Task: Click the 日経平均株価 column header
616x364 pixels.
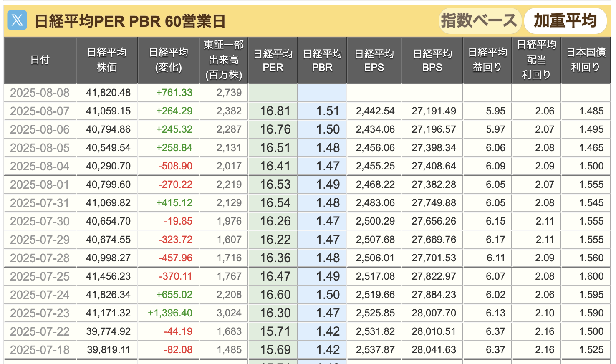Action: point(107,60)
